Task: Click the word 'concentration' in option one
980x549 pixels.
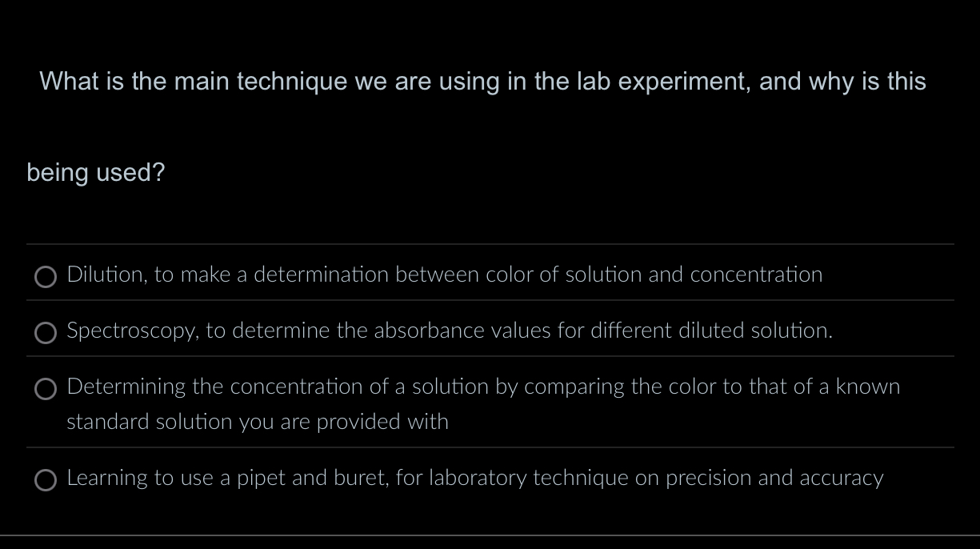Action: point(757,274)
